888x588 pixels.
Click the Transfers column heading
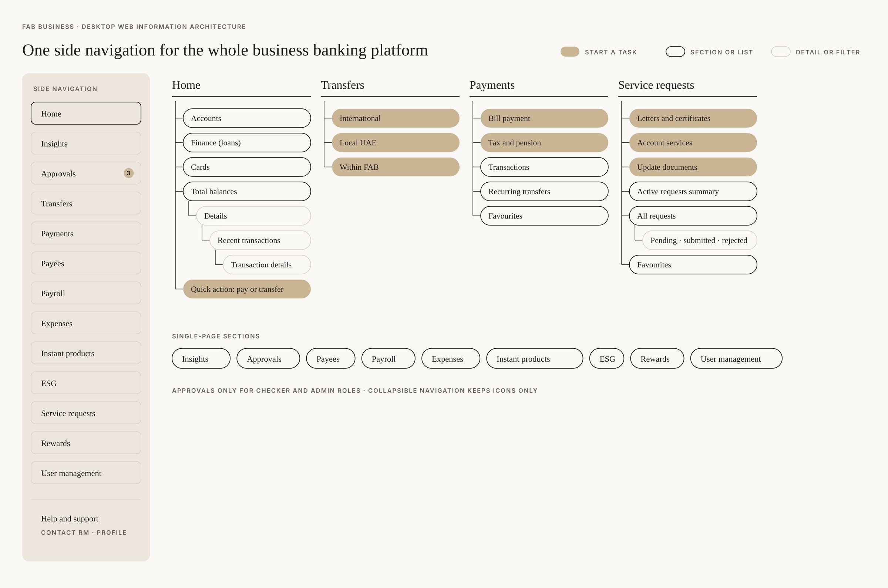click(x=342, y=85)
